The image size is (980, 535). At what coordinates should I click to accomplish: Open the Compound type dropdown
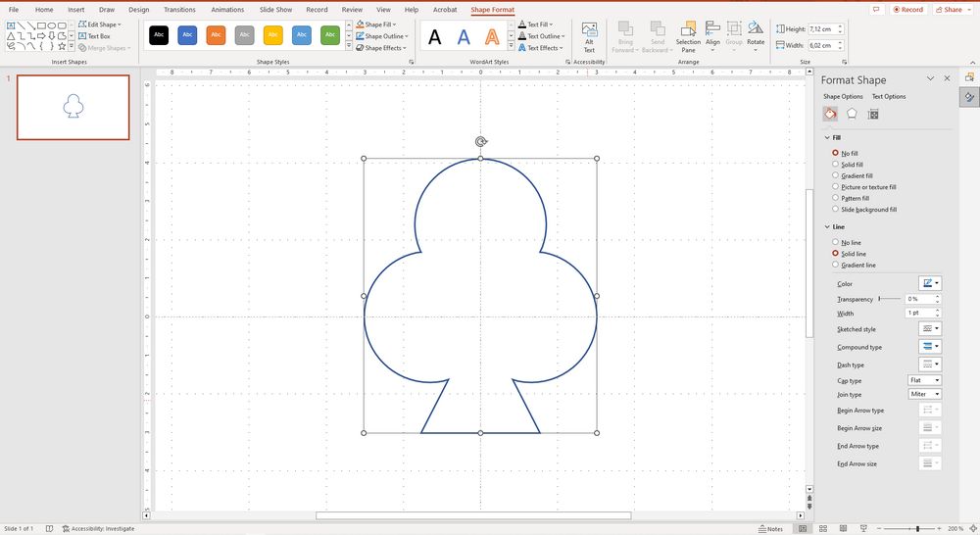coord(929,346)
